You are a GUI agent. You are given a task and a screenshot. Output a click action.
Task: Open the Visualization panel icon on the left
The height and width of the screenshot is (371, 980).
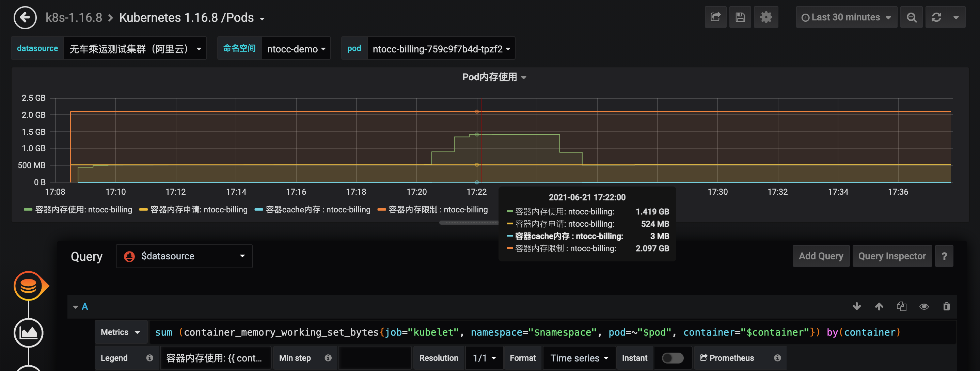pyautogui.click(x=29, y=333)
